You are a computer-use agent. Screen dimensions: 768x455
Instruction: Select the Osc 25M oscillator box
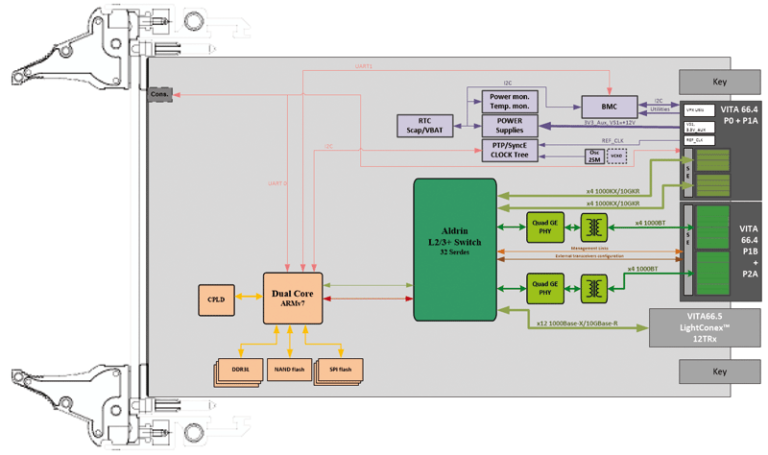593,156
